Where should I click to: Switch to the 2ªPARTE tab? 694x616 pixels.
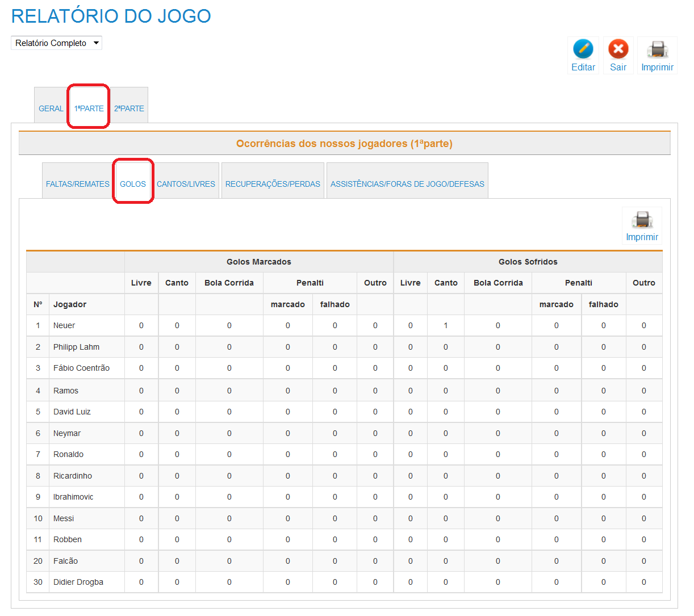[129, 108]
